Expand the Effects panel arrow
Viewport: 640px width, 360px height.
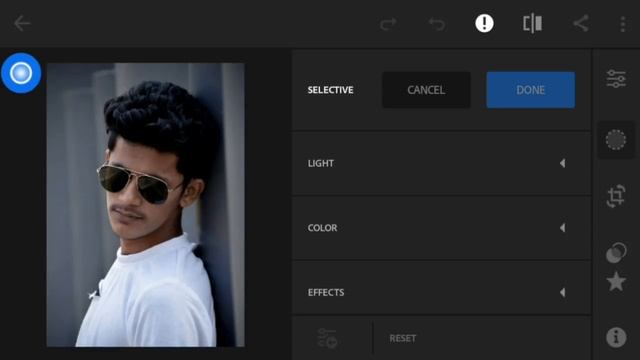(563, 292)
